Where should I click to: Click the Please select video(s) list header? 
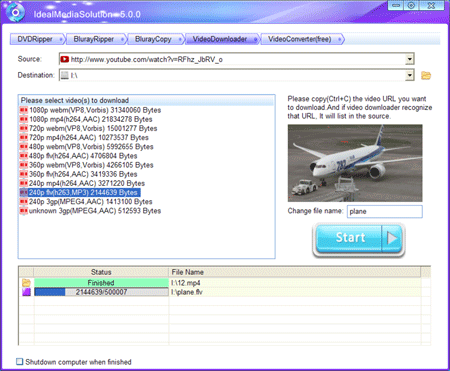coord(147,100)
